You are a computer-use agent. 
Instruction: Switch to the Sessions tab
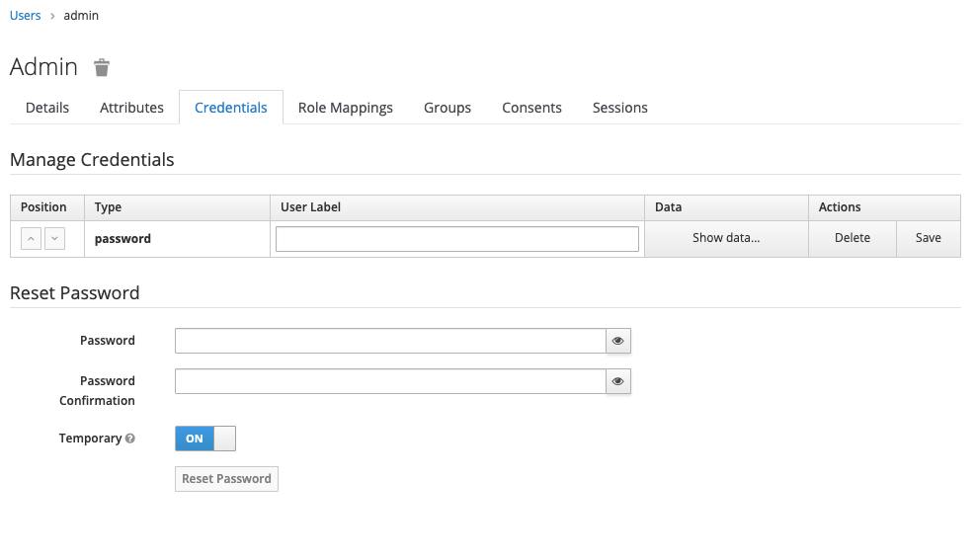point(619,108)
